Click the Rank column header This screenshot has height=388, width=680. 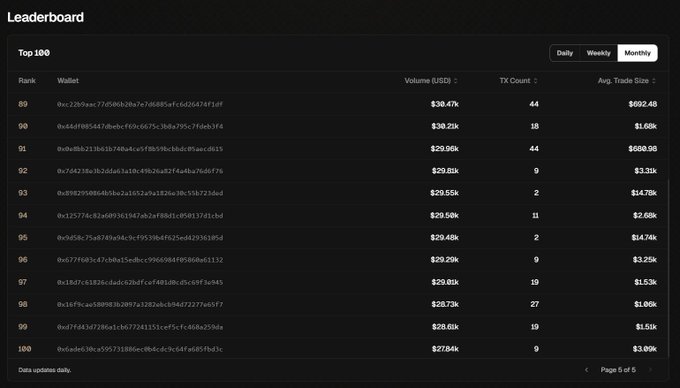[27, 81]
